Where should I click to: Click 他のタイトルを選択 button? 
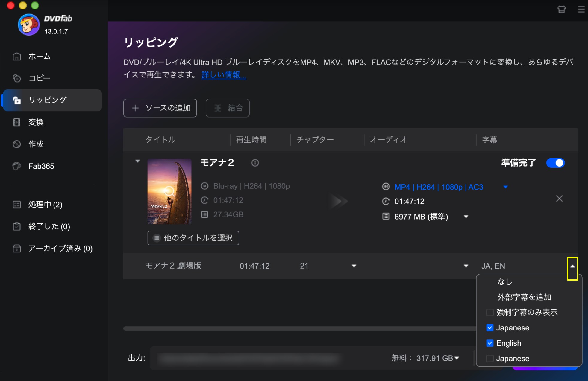pos(193,238)
